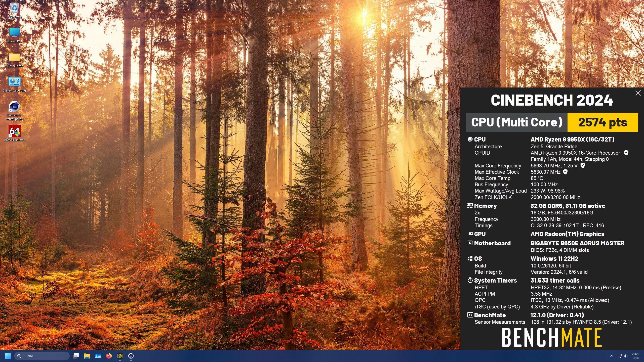Click the Suche taskbar search field
The image size is (644, 362).
[42, 356]
